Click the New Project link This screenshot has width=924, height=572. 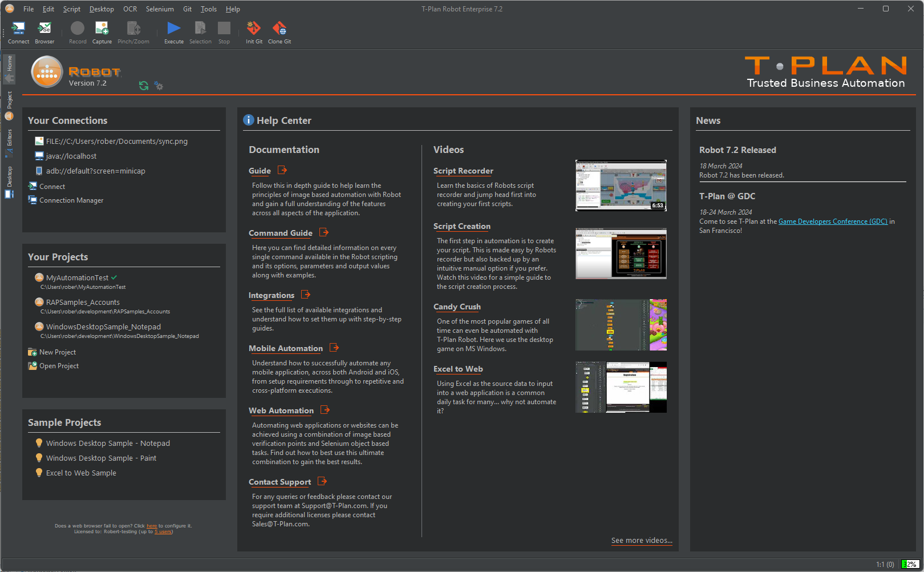(57, 352)
